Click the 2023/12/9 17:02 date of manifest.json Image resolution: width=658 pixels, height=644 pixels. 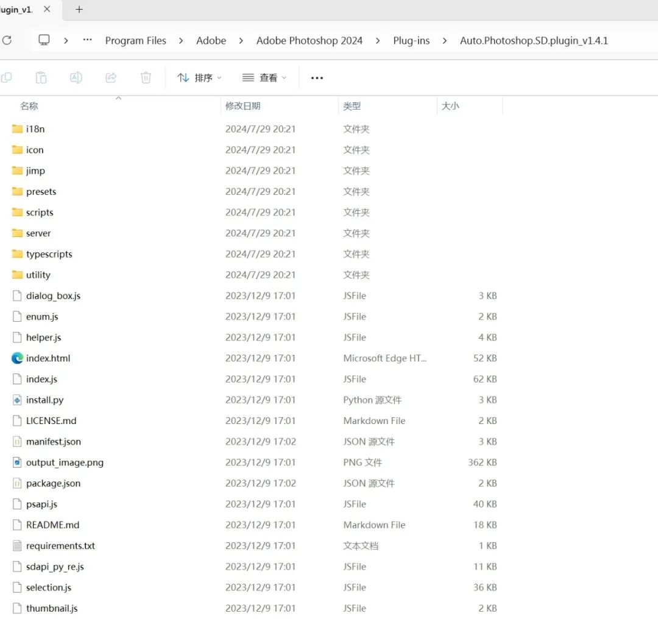tap(261, 441)
